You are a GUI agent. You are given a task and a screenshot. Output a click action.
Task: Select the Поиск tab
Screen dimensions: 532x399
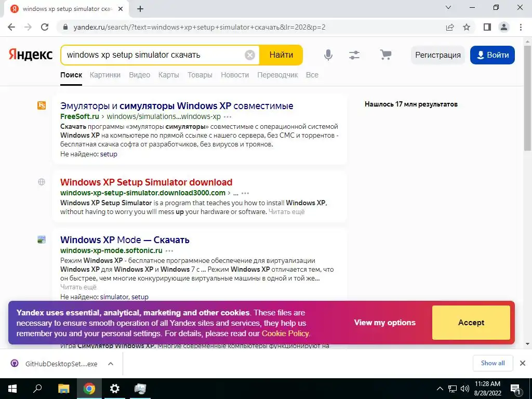pos(71,75)
